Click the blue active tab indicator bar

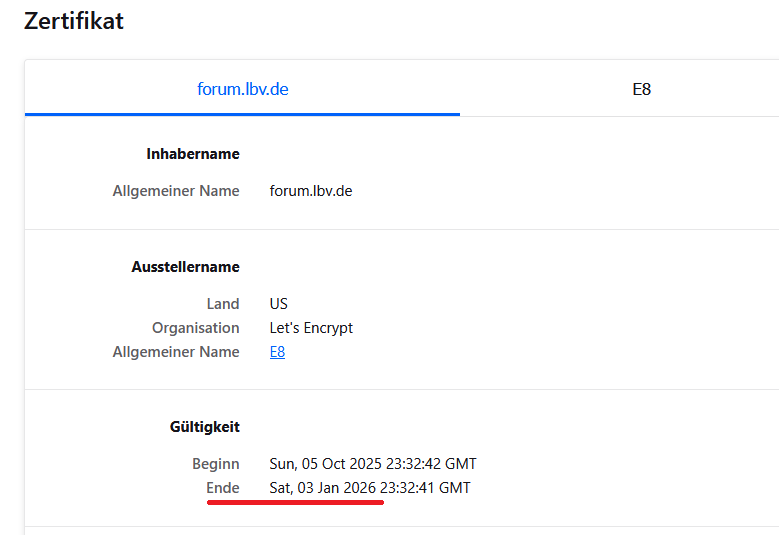242,114
